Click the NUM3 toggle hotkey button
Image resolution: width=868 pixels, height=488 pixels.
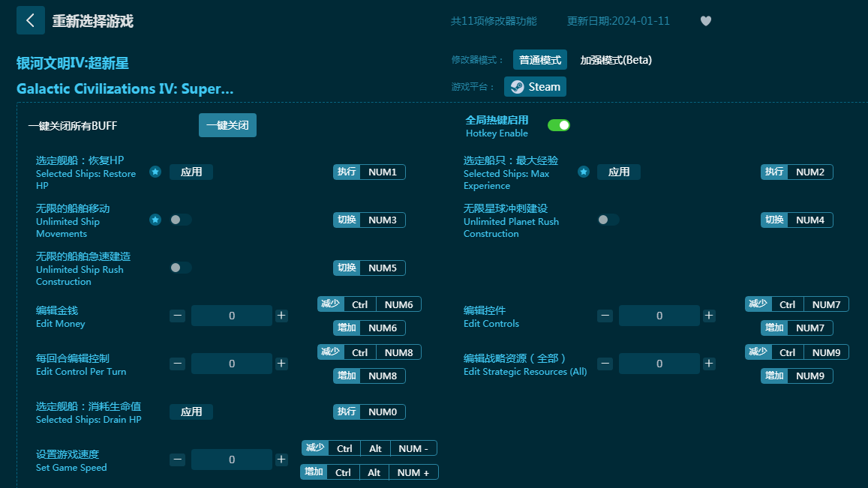click(369, 220)
